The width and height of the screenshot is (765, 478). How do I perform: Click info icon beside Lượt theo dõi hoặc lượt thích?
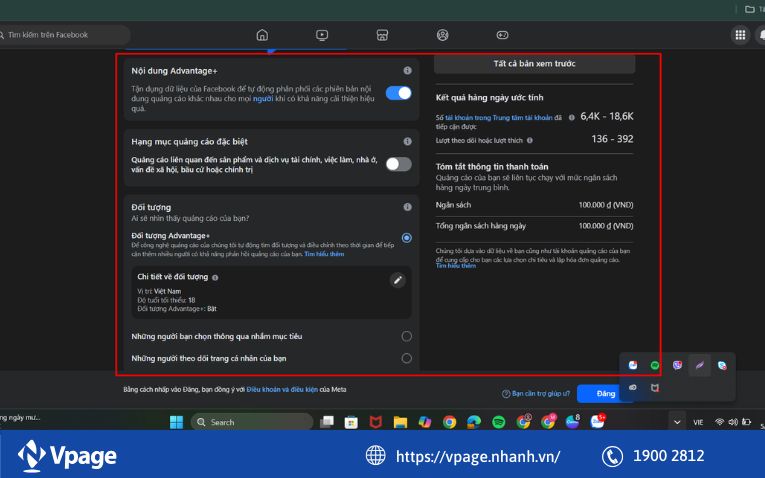point(530,140)
